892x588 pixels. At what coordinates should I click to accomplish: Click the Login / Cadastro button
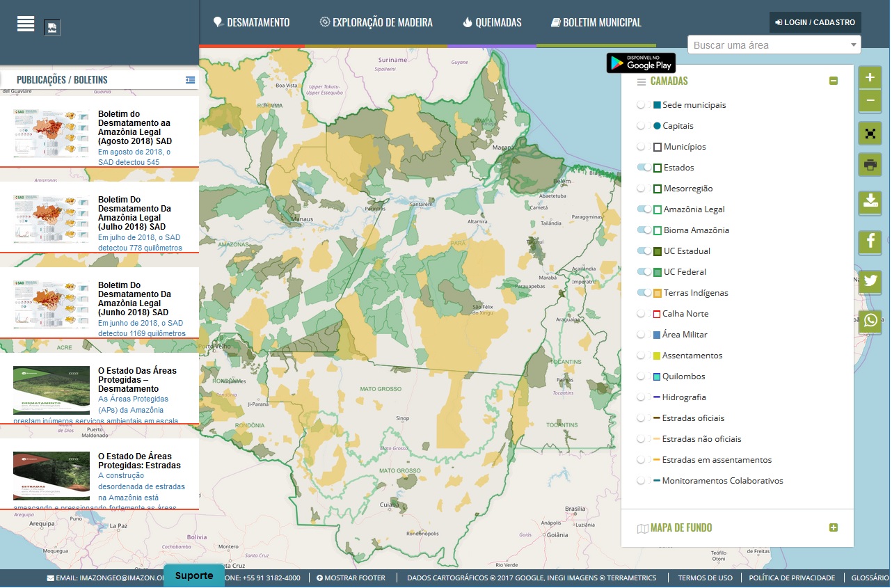(815, 22)
